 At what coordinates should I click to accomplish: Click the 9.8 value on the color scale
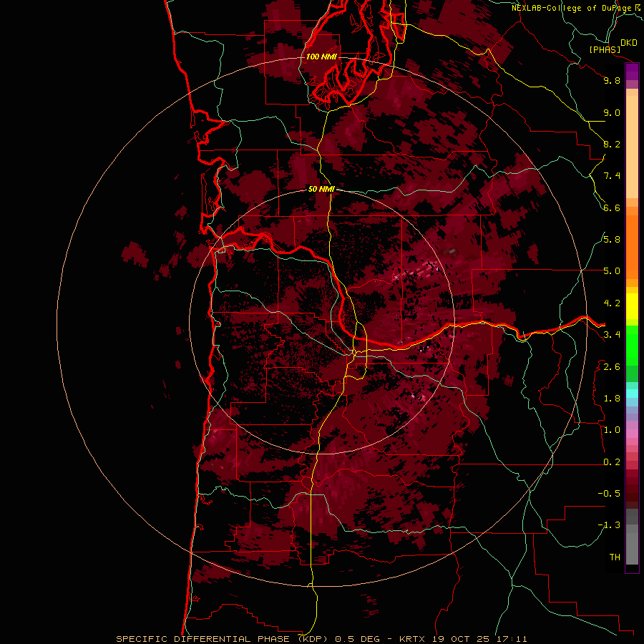click(612, 80)
